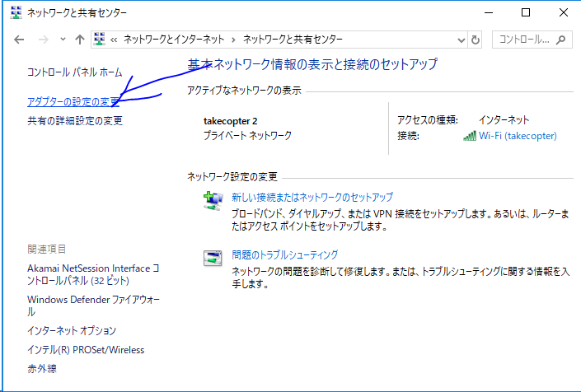The height and width of the screenshot is (392, 581).
Task: Open 共有の詳細設定の変更 link
Action: (x=74, y=121)
